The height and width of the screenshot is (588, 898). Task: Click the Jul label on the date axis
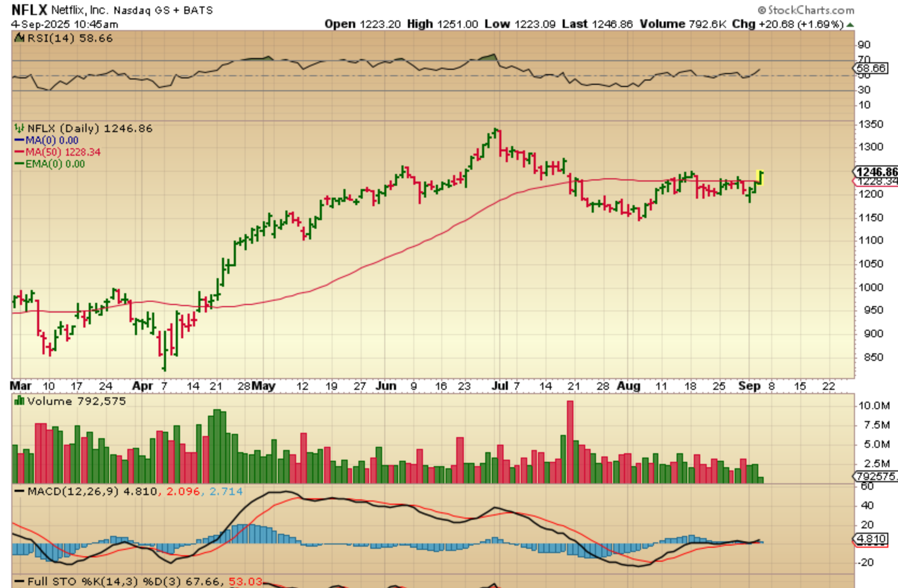point(500,386)
